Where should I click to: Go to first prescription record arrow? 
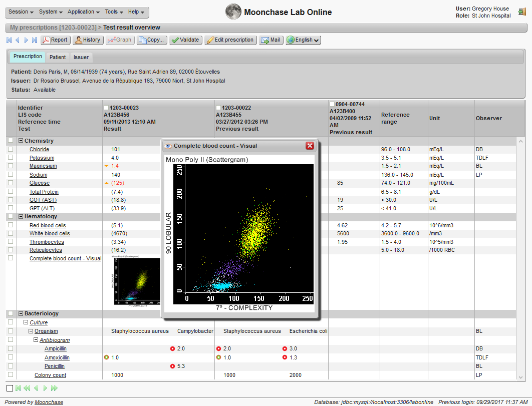pos(9,40)
